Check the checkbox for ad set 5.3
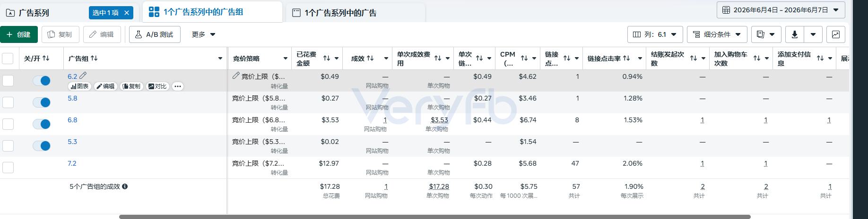This screenshot has width=868, height=219. [x=8, y=146]
